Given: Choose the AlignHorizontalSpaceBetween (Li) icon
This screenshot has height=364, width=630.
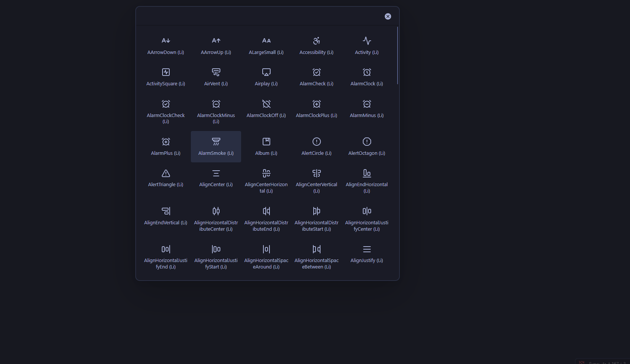Looking at the screenshot, I should click(x=317, y=249).
